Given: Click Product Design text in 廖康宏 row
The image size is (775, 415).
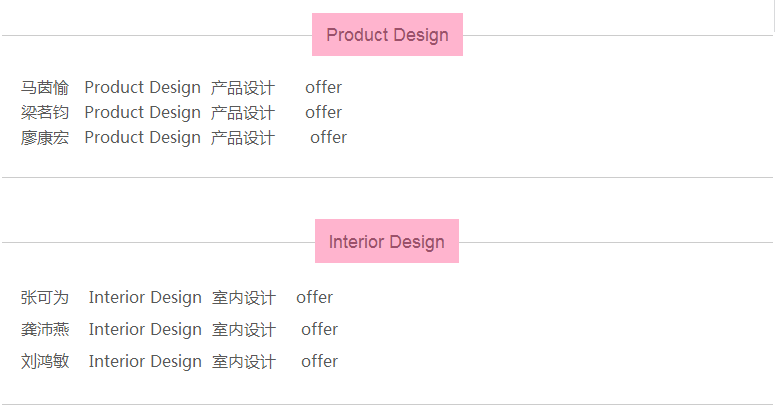Looking at the screenshot, I should tap(142, 138).
